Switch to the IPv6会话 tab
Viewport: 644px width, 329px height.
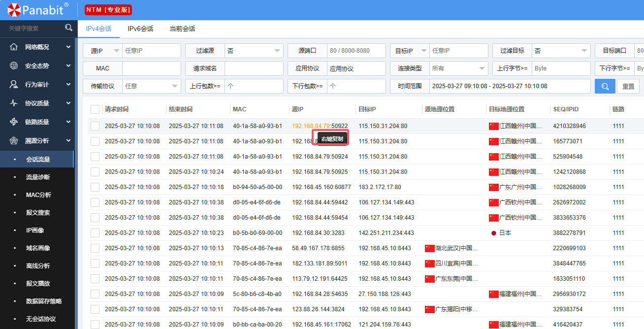140,29
